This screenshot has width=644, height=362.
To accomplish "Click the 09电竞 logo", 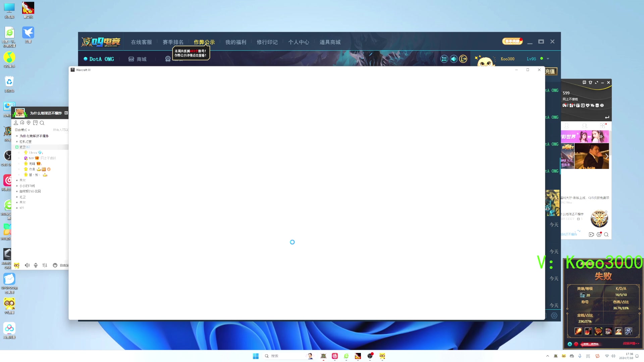I will [x=101, y=42].
